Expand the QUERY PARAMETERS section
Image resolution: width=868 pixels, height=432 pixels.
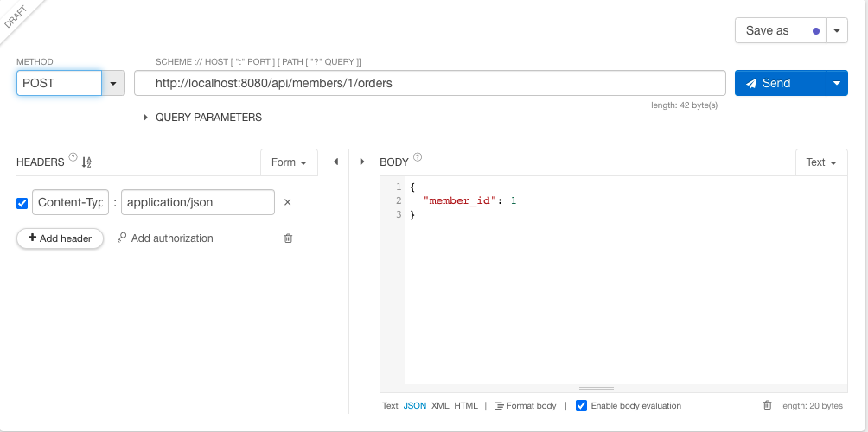pos(202,118)
